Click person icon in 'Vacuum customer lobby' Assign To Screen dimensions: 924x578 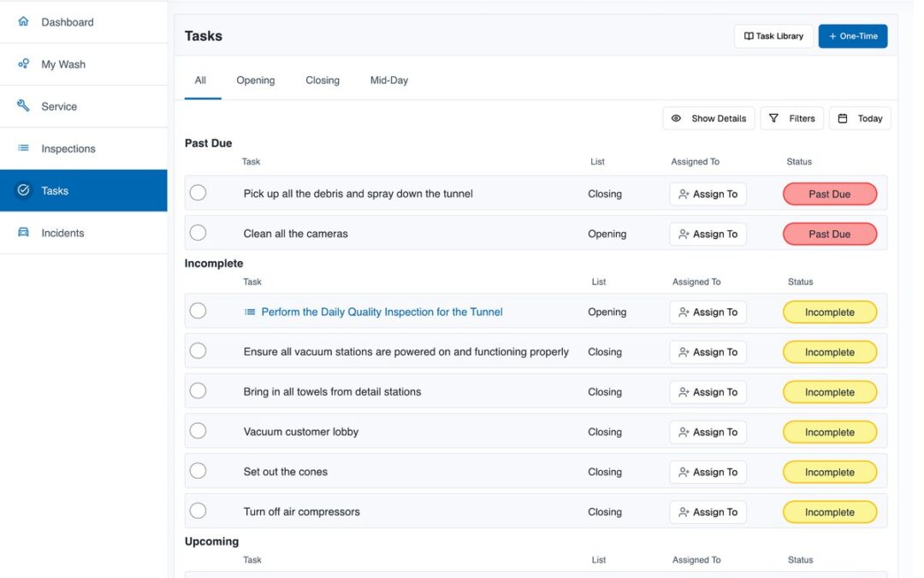click(684, 432)
